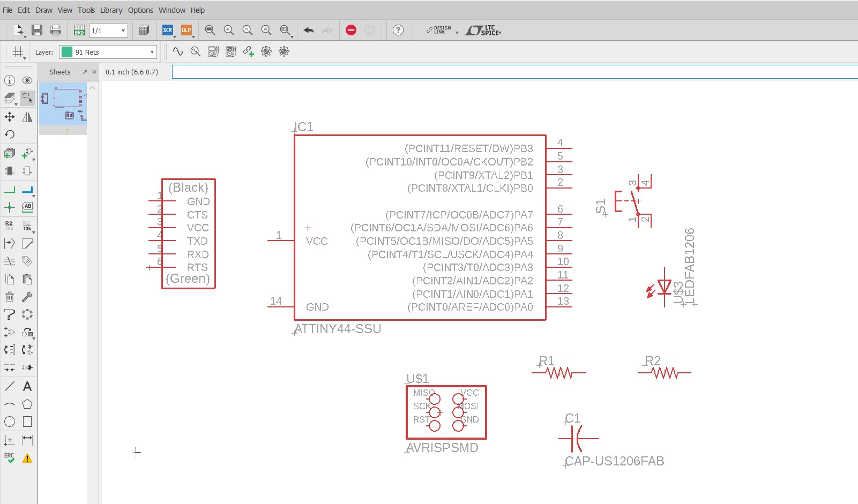Click the Add Part tool
Image resolution: width=858 pixels, height=504 pixels.
click(27, 154)
